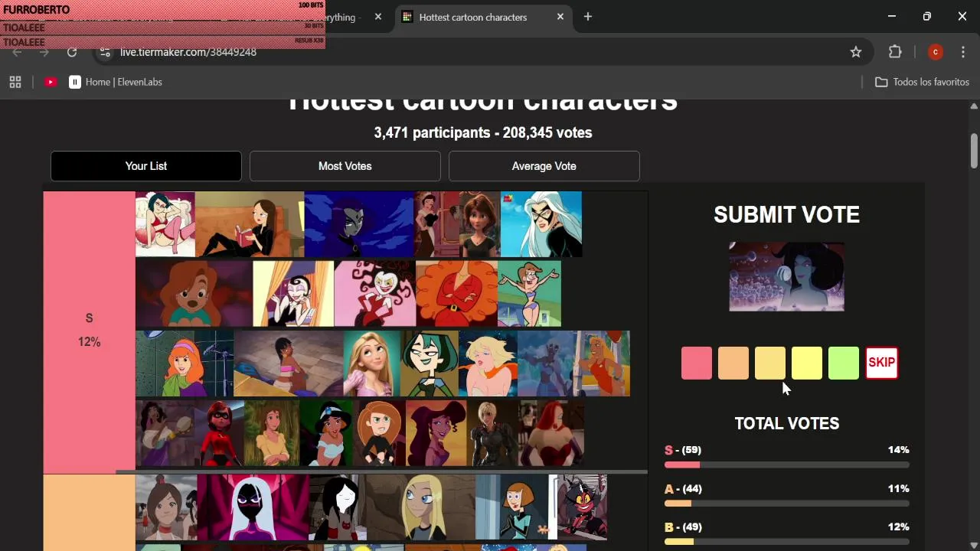Click the Jane Porter yellow dress thumbnail

pyautogui.click(x=272, y=433)
